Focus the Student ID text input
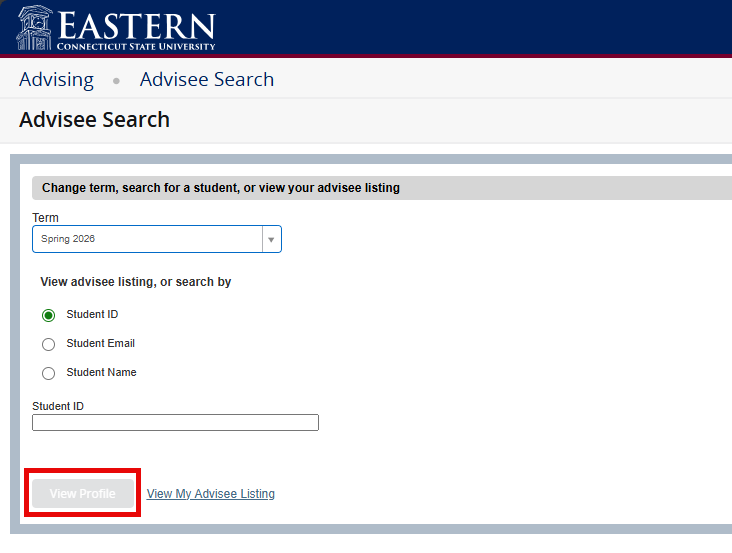The image size is (732, 553). (175, 423)
